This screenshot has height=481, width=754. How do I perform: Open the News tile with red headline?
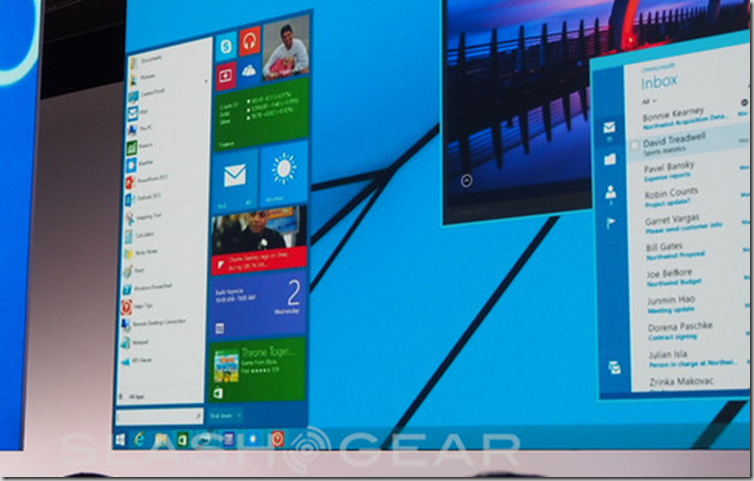(259, 239)
